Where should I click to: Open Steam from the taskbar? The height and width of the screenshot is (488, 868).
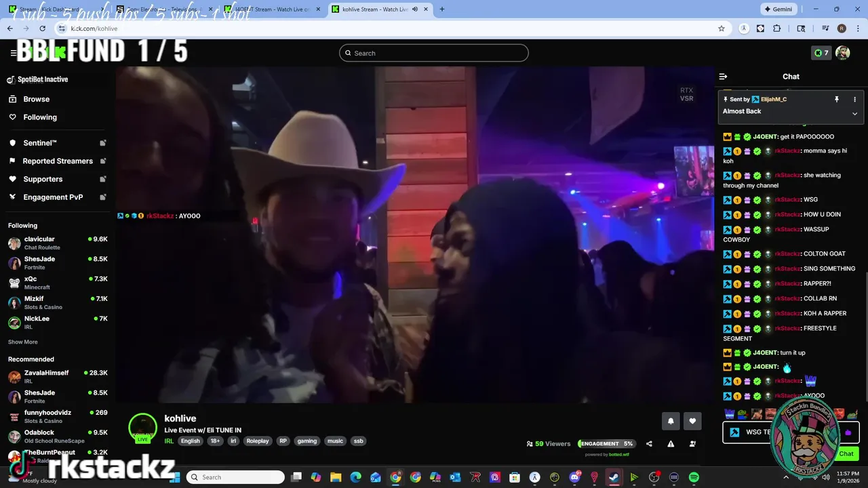click(x=614, y=477)
